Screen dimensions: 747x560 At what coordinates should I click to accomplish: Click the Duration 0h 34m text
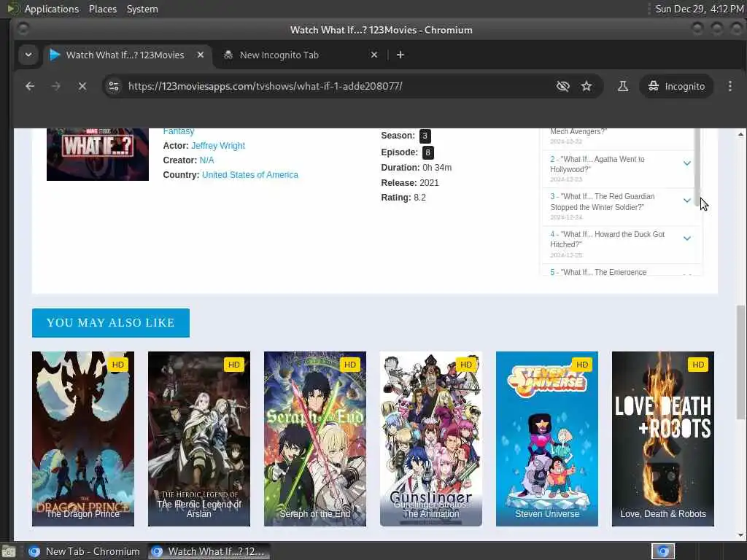pos(416,168)
